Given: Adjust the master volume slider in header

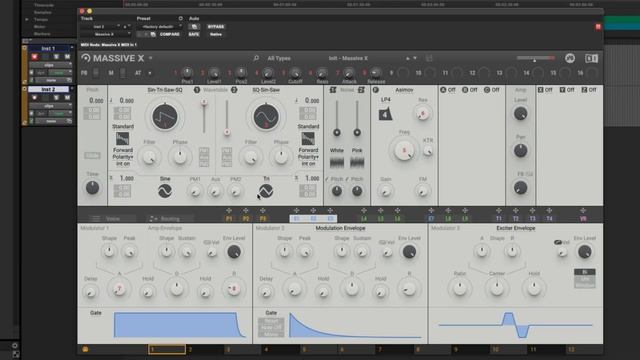Looking at the screenshot, I should click(x=536, y=58).
